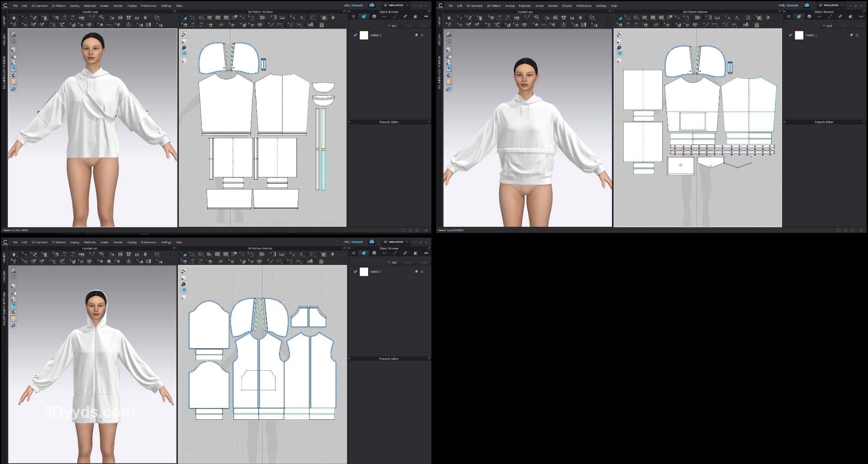Click the 2D text 'A' tool in hoodie3 window
The image size is (868, 464).
[x=728, y=18]
